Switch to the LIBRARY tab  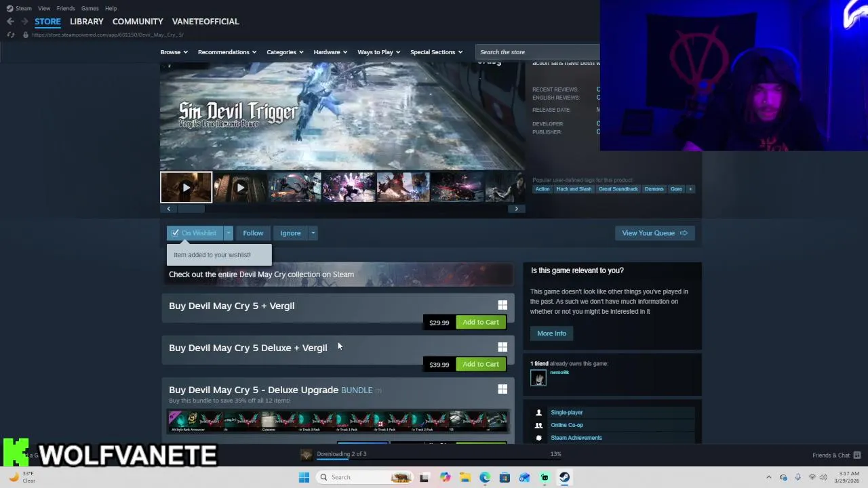point(87,22)
